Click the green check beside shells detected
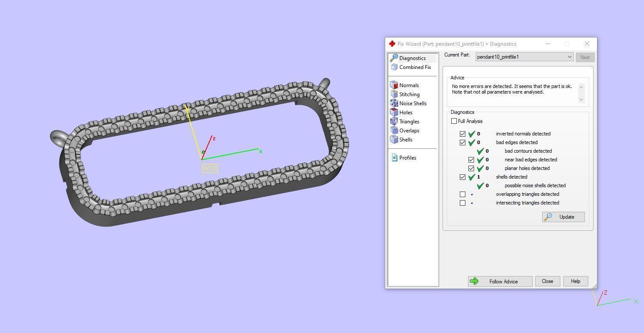Screen dimensions: 644x333 click(x=471, y=177)
